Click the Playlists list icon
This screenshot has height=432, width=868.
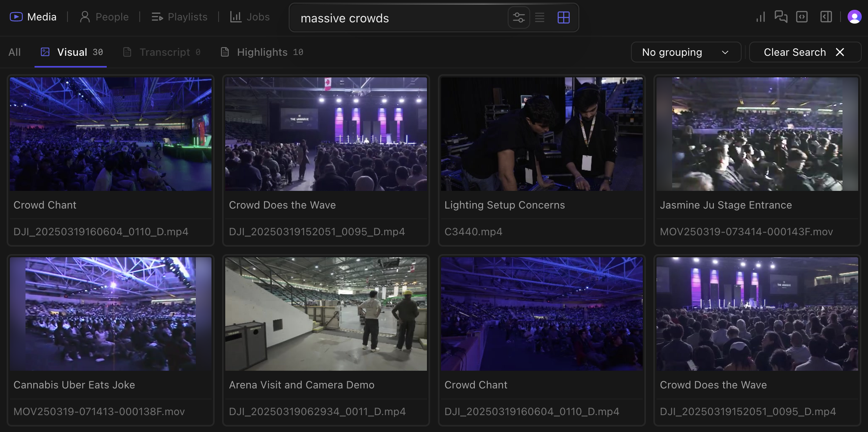(x=157, y=17)
